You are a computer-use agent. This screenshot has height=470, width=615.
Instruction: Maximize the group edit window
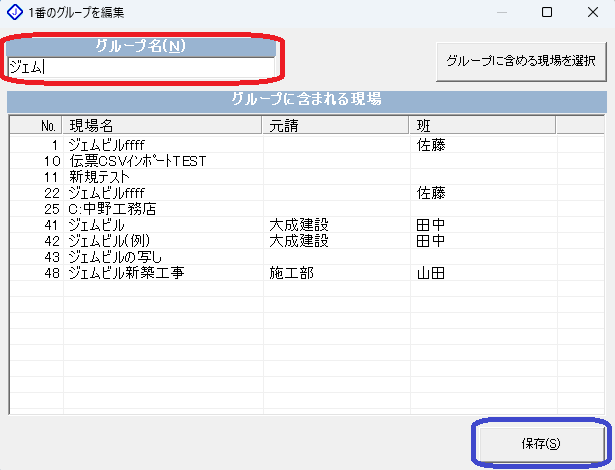(546, 13)
